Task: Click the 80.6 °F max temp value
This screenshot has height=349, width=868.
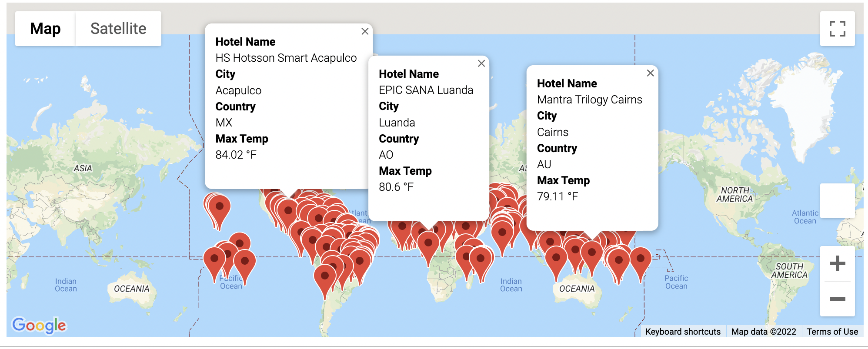Action: pos(396,187)
